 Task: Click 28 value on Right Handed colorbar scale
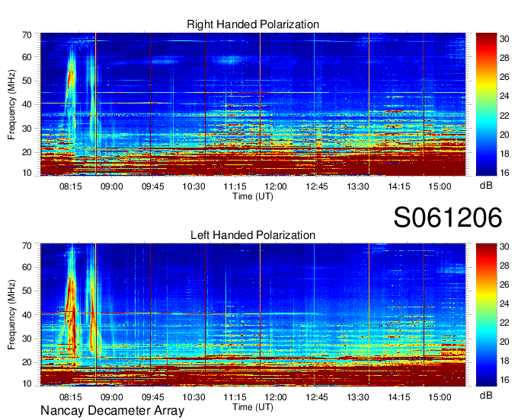[504, 58]
